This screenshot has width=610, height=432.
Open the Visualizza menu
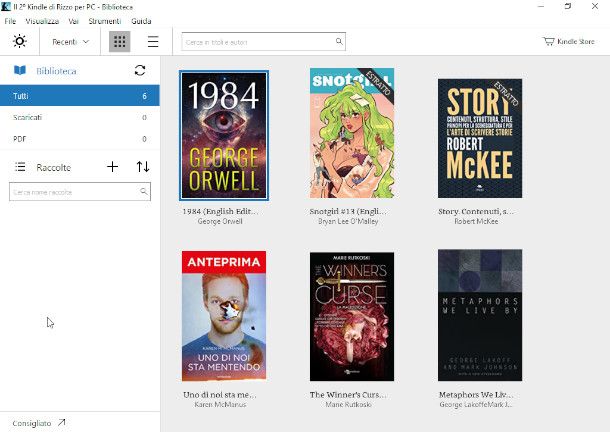[x=42, y=21]
